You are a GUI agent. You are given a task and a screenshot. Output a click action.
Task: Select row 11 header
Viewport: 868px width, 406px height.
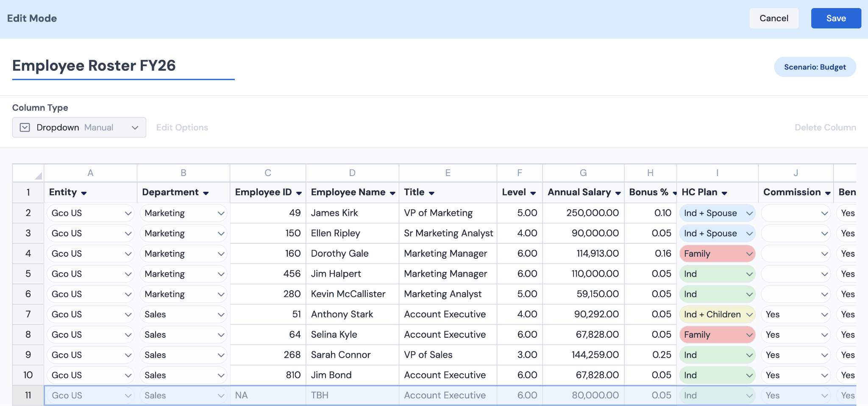[x=28, y=395]
